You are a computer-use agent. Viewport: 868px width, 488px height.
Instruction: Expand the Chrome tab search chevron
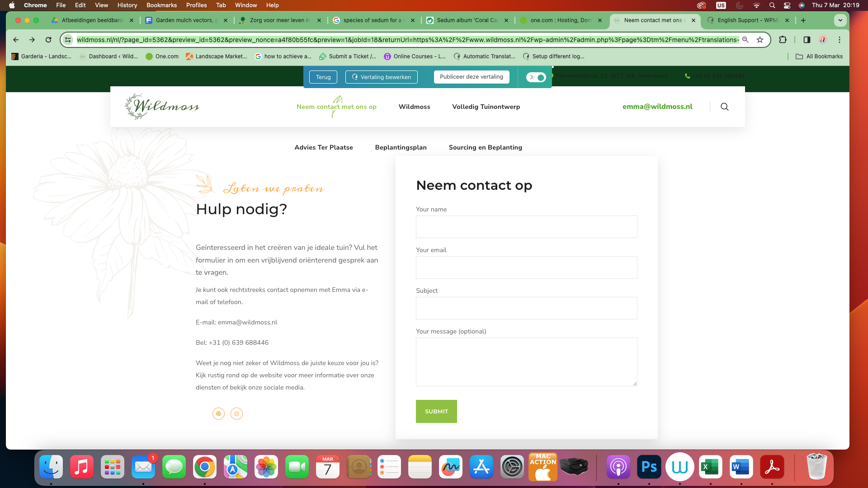(x=840, y=20)
